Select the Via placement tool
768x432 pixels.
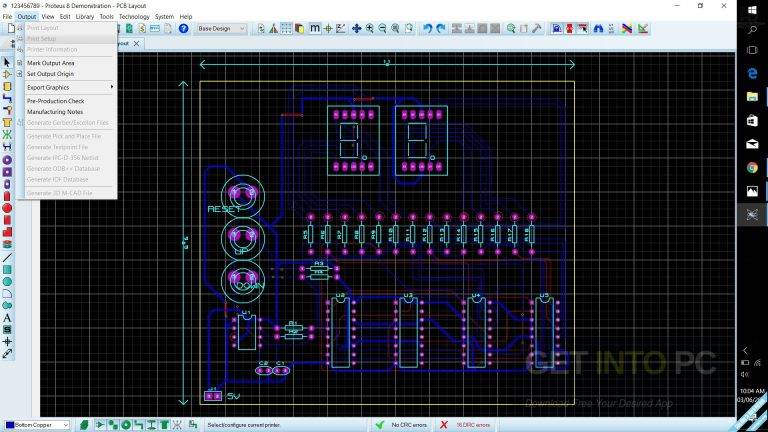tap(6, 111)
